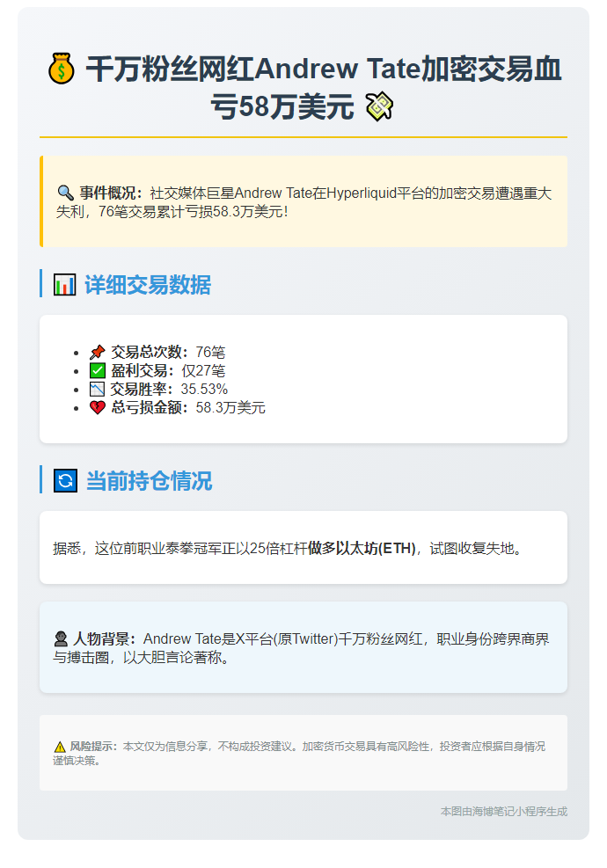Click the downtrend chart icon beside 交易胜率

point(98,390)
